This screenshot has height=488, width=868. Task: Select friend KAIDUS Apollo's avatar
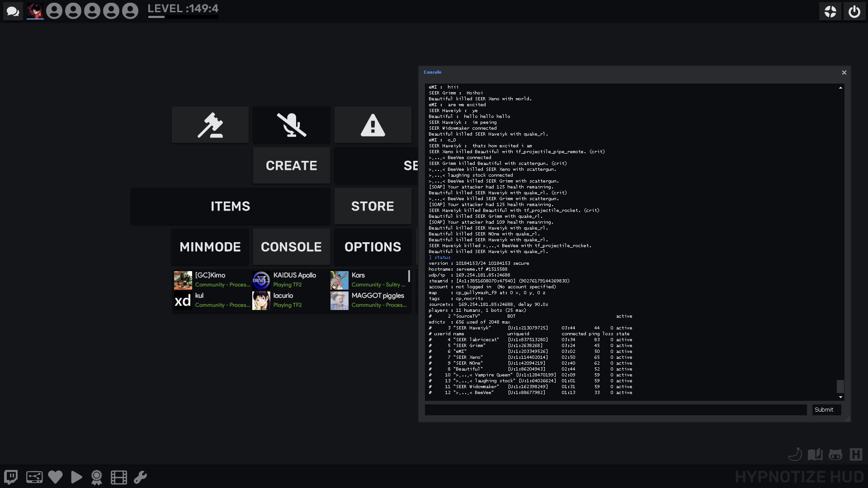pyautogui.click(x=261, y=280)
